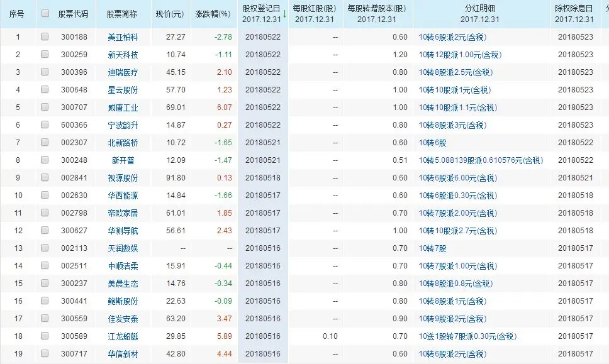
Task: Check the select-all checkbox in table header
Action: pos(44,14)
